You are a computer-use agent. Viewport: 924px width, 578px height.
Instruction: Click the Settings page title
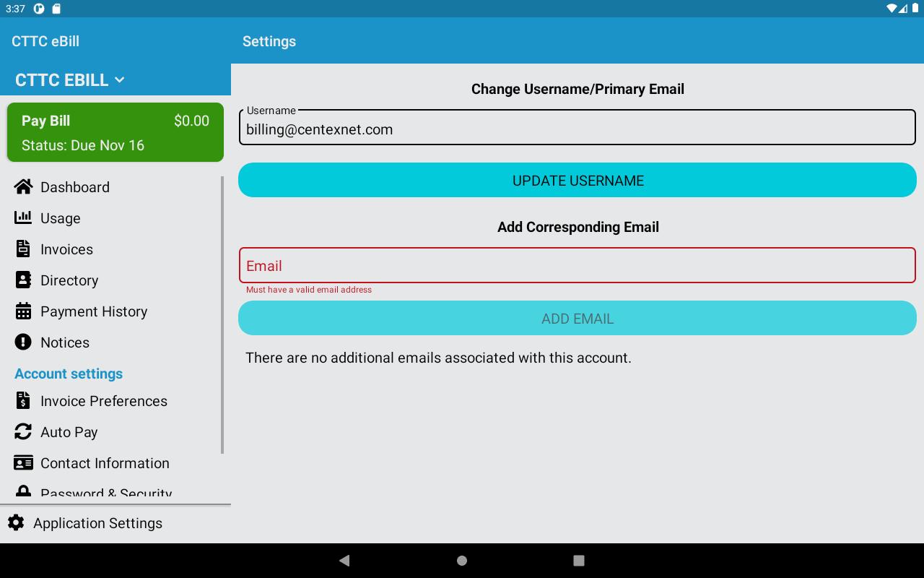(269, 41)
